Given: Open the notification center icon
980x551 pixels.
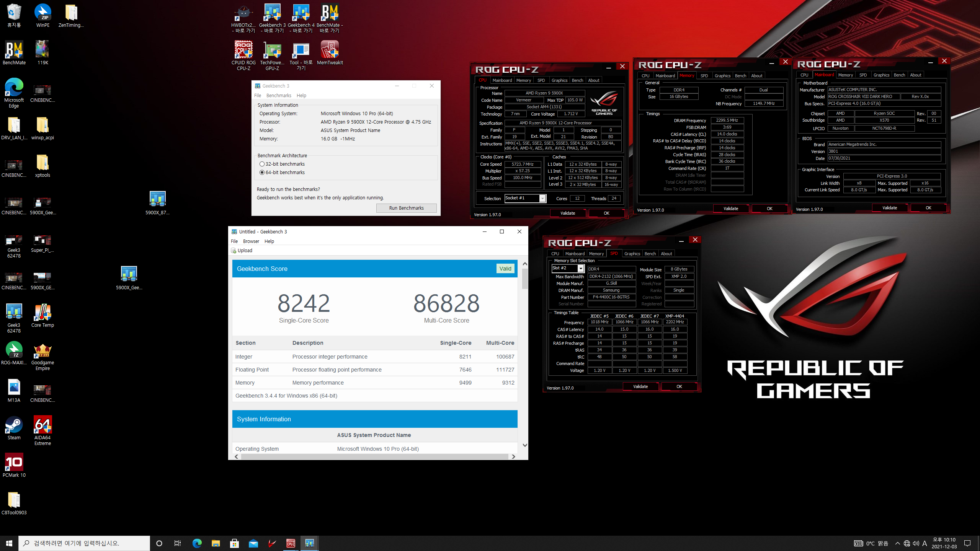Looking at the screenshot, I should [967, 543].
